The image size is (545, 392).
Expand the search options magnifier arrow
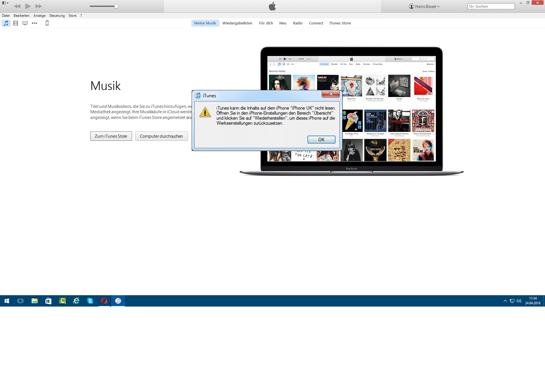(x=472, y=6)
